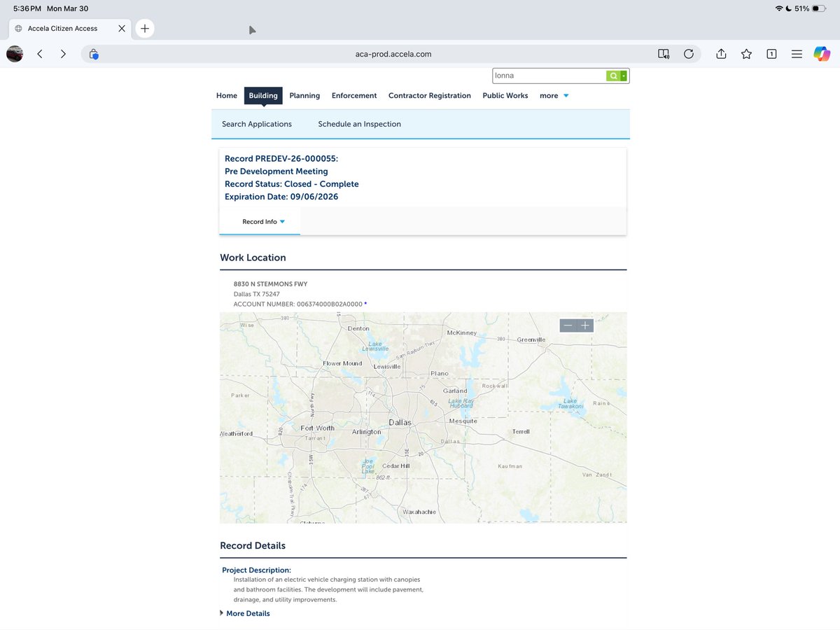
Task: Zoom out the map with minus
Action: click(568, 325)
